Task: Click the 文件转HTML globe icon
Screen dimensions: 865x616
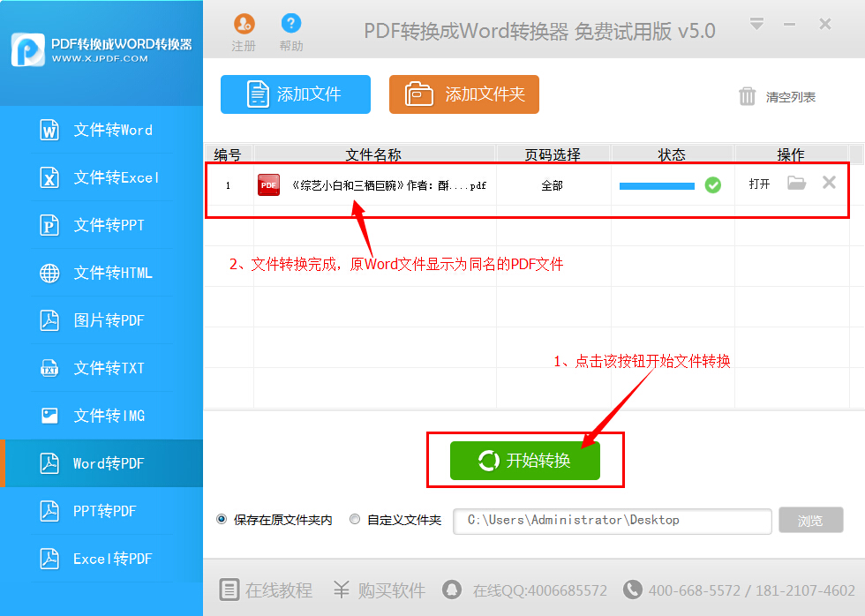Action: 49,273
